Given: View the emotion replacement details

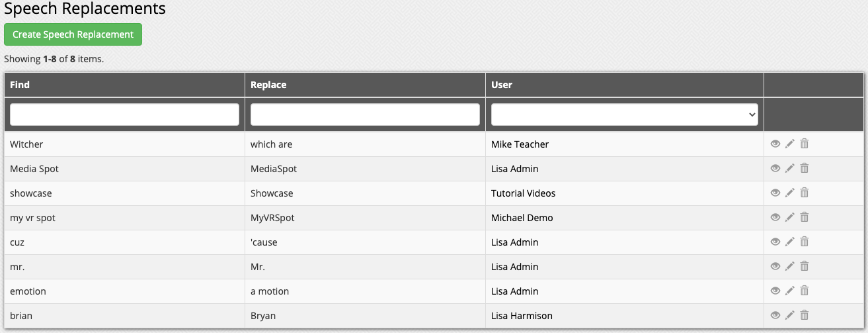Looking at the screenshot, I should click(x=775, y=291).
